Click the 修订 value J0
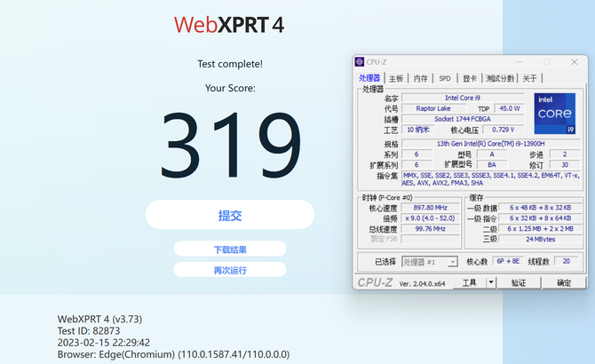Viewport: 595px width, 364px height. coord(565,165)
